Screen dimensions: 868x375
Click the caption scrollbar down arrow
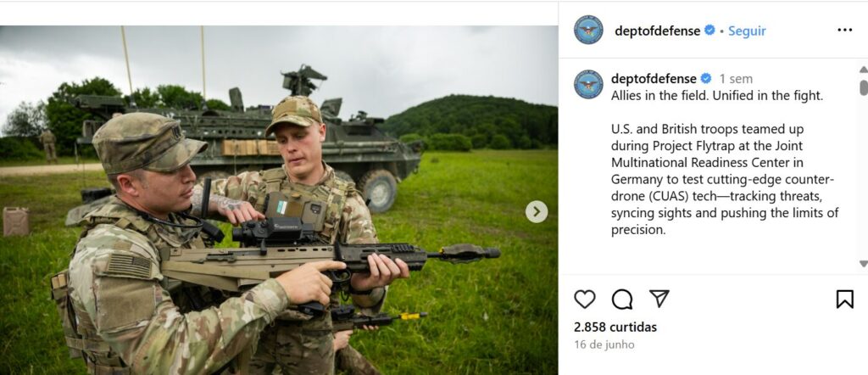coord(863,264)
